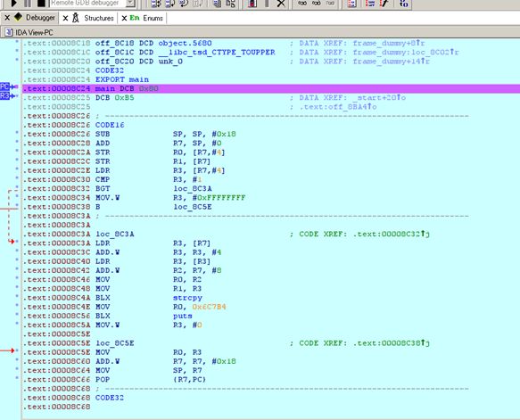The image size is (520, 420).
Task: Pause the debugged process
Action: click(x=28, y=4)
